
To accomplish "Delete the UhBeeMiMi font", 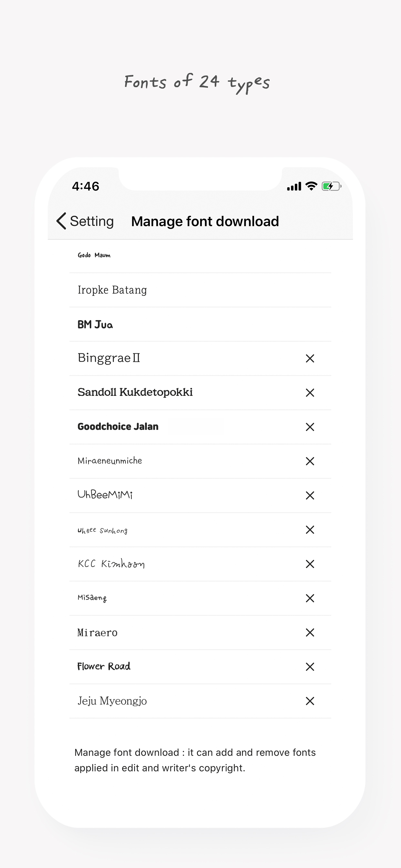I will [x=310, y=495].
